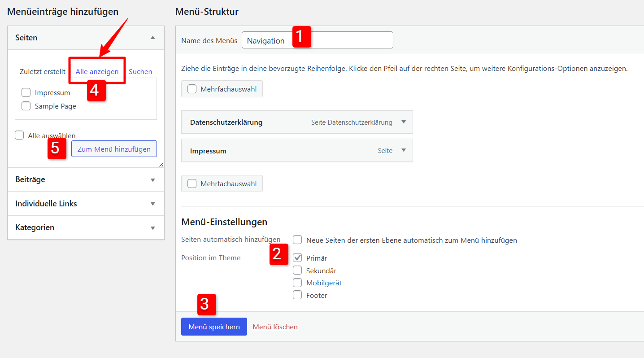Expand the Individuelle Links section

click(152, 204)
